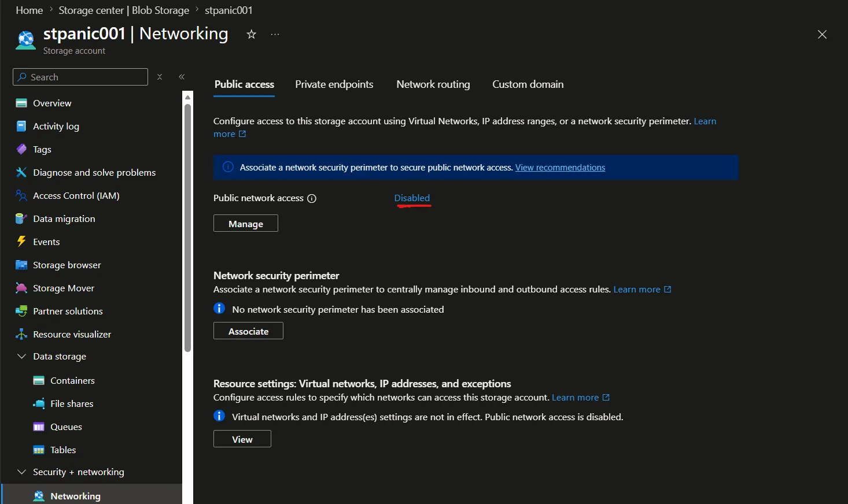
Task: Click Public network access info icon
Action: (312, 198)
